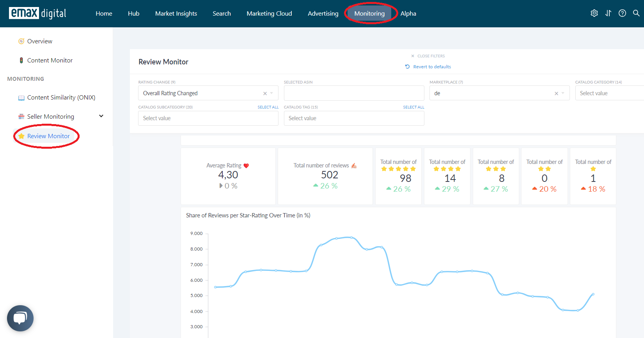Click the heart icon beside Average Rating

pos(246,166)
